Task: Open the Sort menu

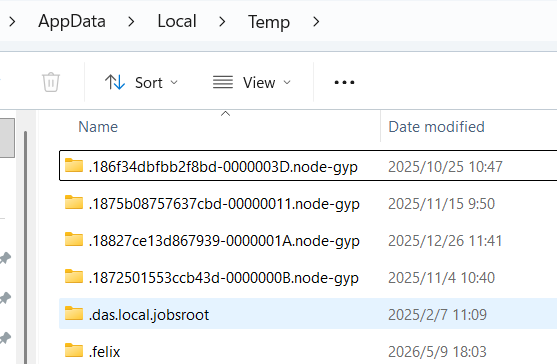Action: point(141,82)
